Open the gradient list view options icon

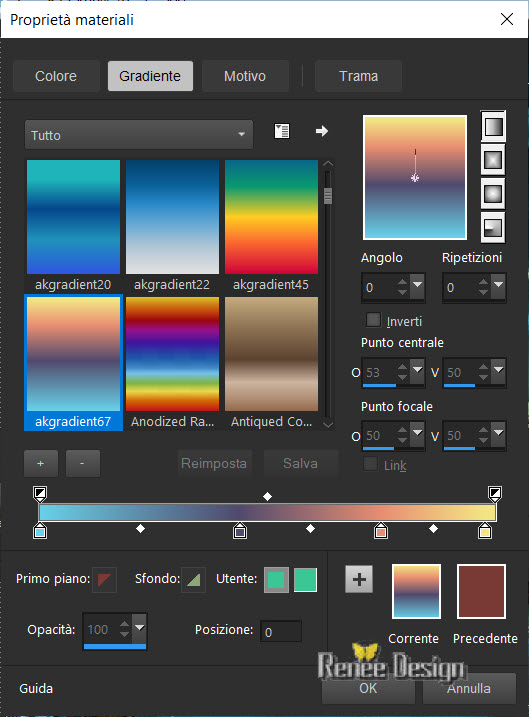tap(282, 131)
